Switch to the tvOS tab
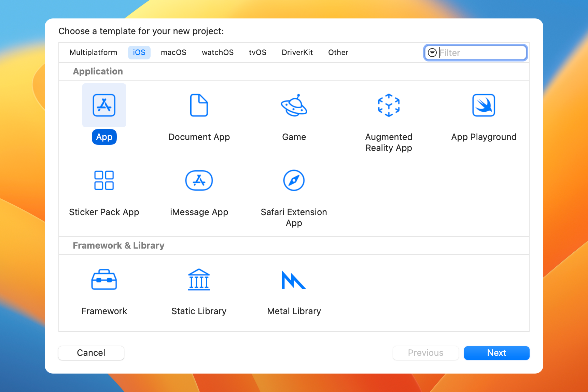 pyautogui.click(x=258, y=53)
